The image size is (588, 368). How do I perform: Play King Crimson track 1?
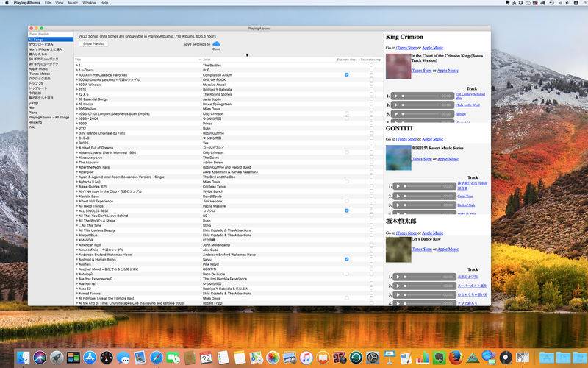point(396,96)
